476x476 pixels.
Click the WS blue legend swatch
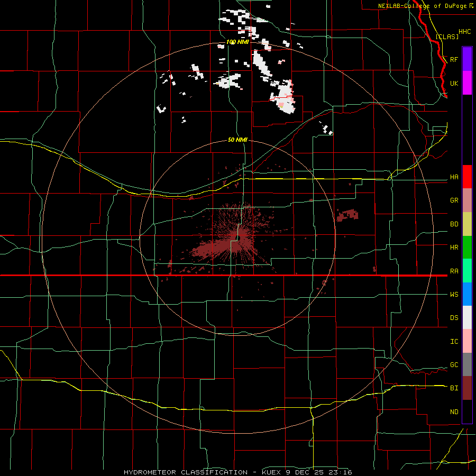[x=467, y=294]
